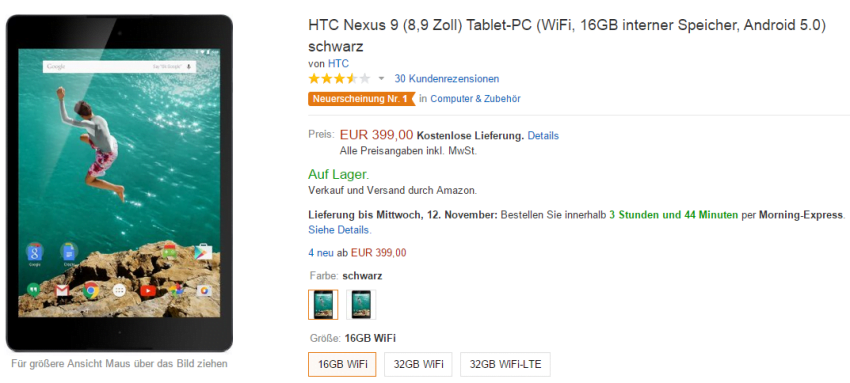Choose the 16GB WiFi size option
The image size is (850, 383).
[x=343, y=364]
